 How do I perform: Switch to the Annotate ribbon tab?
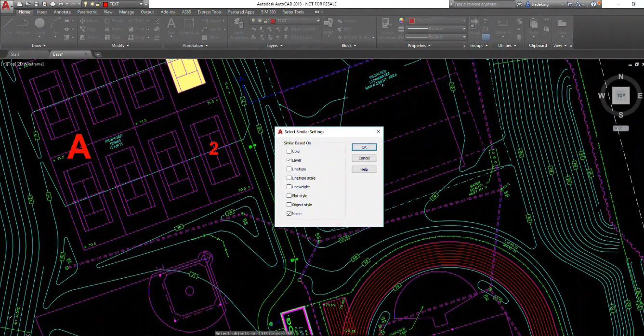(62, 12)
